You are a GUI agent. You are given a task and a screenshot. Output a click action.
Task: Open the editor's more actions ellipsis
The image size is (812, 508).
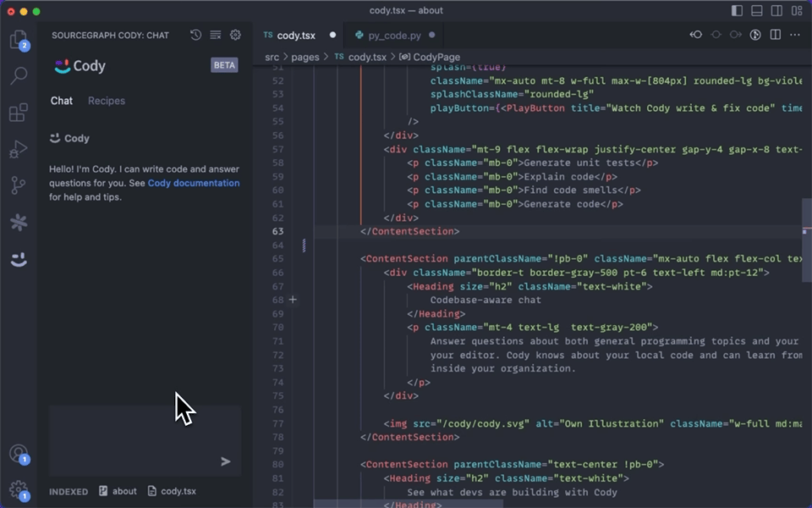pyautogui.click(x=794, y=35)
